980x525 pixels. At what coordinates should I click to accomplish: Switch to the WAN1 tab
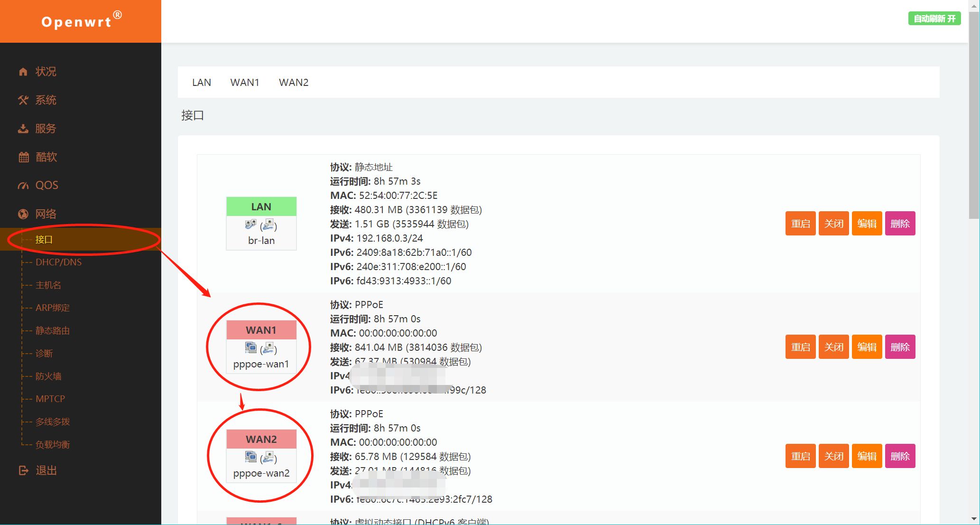245,83
